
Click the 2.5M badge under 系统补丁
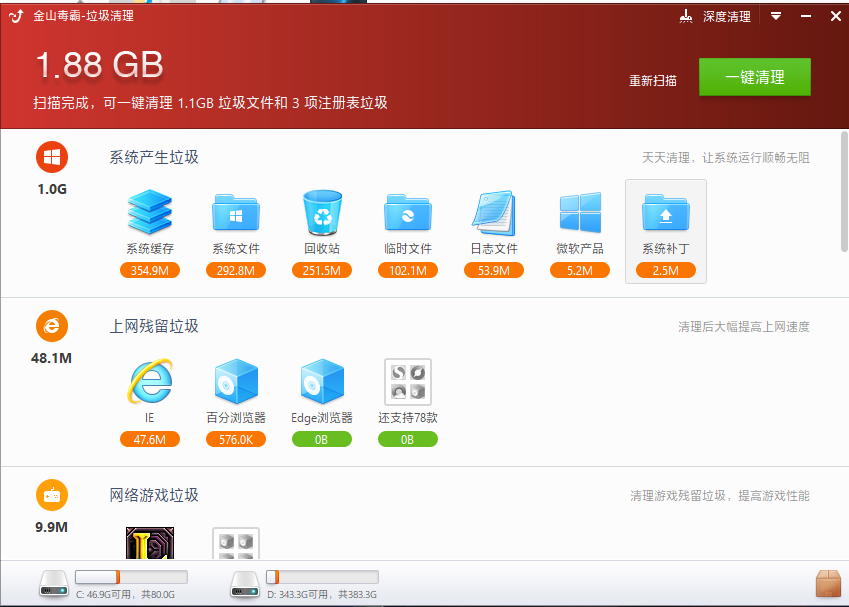pos(665,270)
